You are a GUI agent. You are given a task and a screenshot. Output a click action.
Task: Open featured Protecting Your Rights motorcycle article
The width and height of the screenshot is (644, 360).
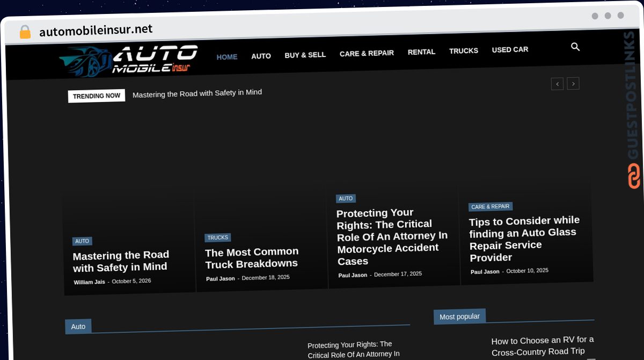392,237
